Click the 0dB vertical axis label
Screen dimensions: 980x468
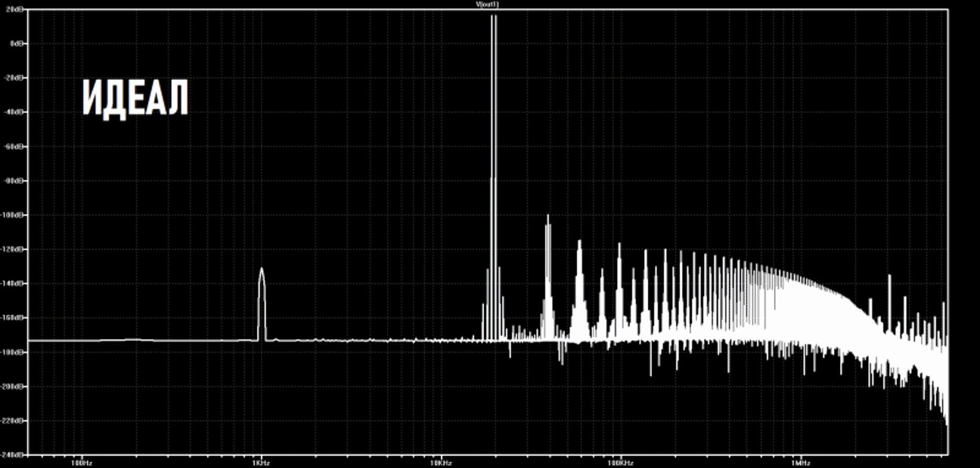(x=17, y=44)
